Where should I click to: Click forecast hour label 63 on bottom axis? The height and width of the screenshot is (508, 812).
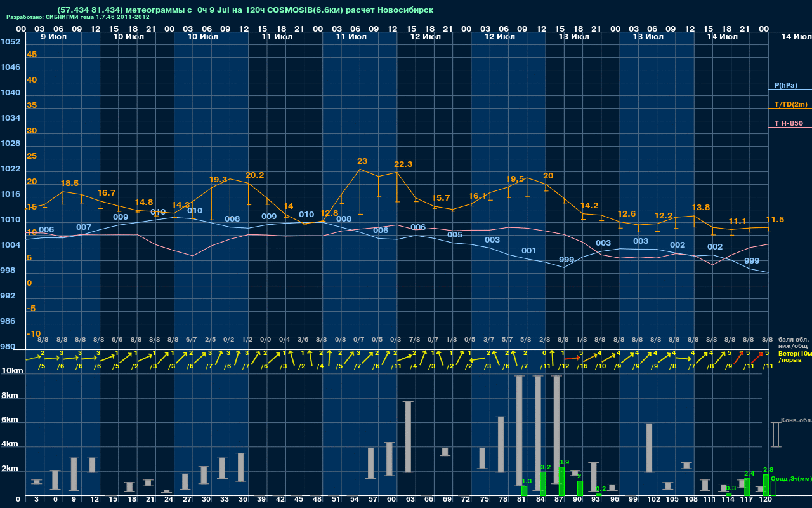(410, 500)
